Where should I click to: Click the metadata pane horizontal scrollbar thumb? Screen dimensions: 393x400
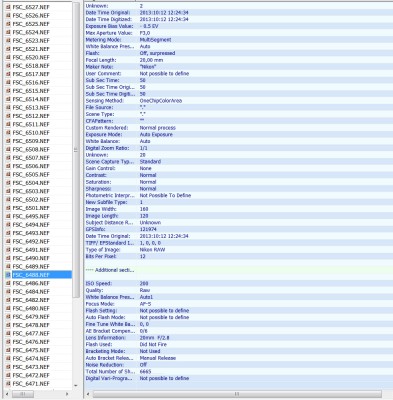237,394
